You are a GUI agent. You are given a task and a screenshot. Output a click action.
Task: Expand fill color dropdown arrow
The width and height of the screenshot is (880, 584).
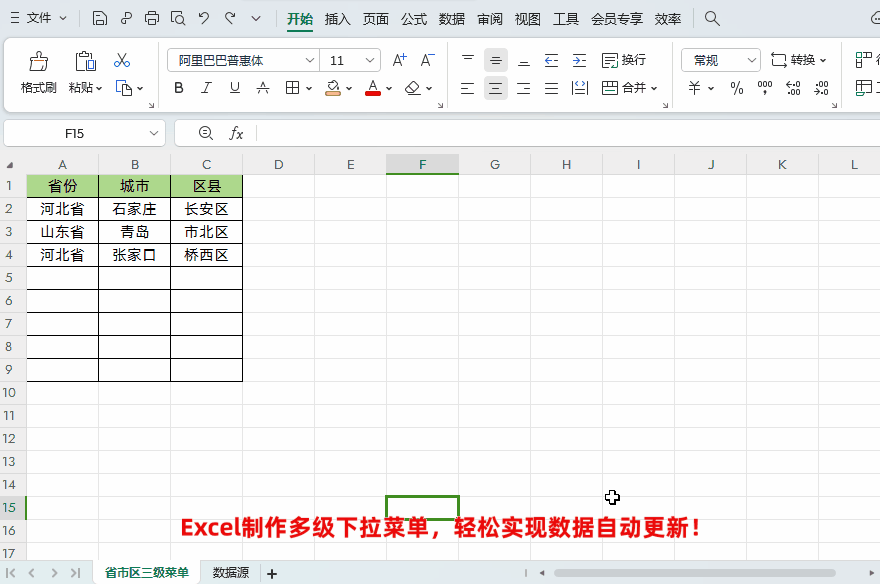coord(349,88)
